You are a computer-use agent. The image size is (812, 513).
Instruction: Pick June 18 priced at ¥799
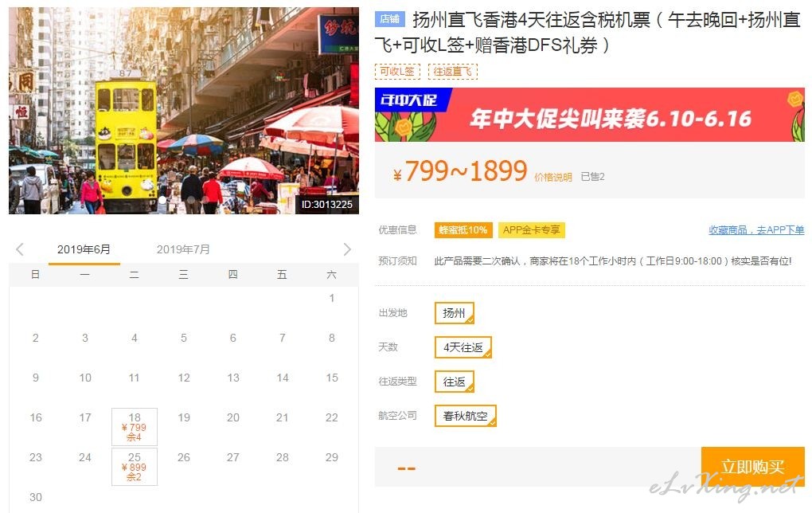[x=134, y=427]
